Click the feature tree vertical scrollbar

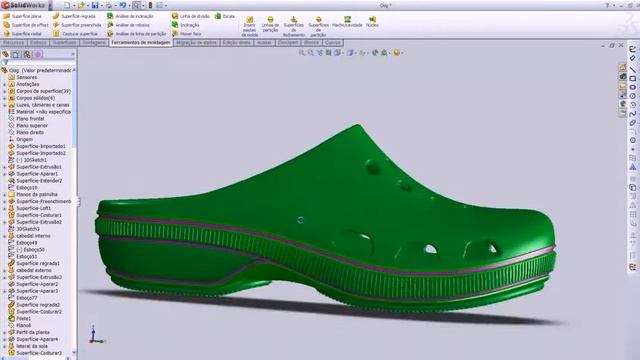point(74,210)
